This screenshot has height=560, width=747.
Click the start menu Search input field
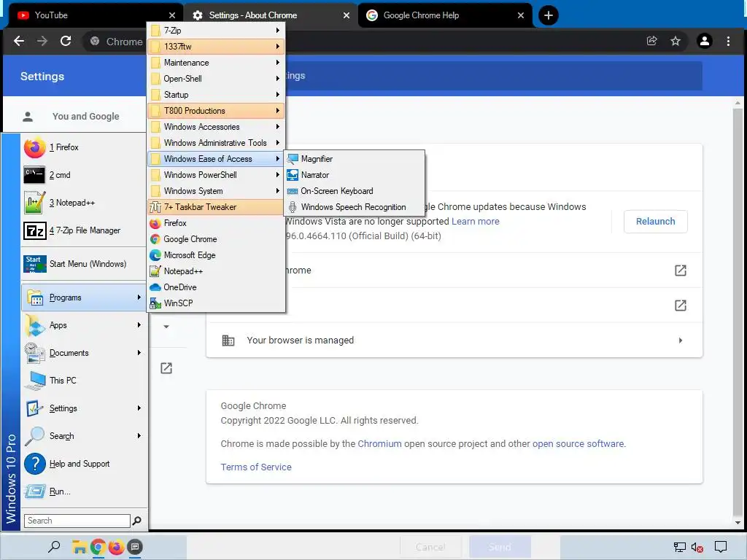tap(77, 521)
